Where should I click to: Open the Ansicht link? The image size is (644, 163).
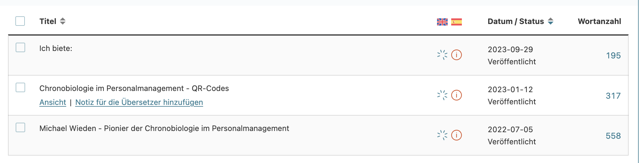tap(53, 102)
